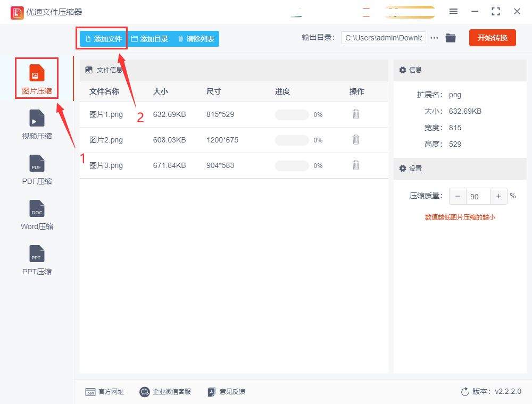Click the 尺寸 column header
Image resolution: width=532 pixels, height=404 pixels.
pyautogui.click(x=214, y=91)
